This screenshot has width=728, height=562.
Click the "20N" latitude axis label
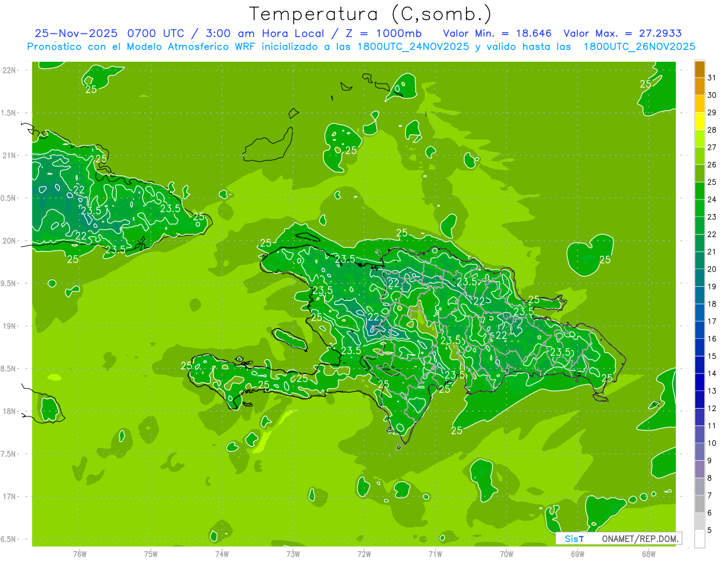(x=10, y=241)
